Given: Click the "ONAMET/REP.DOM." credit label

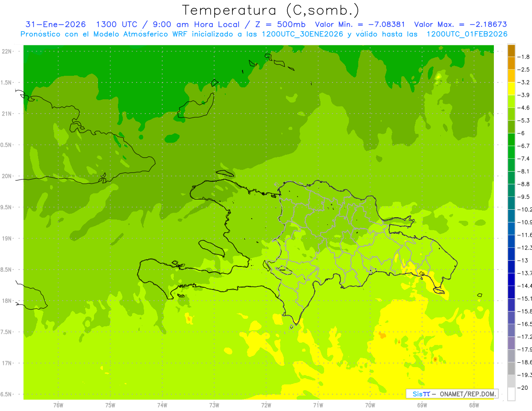Looking at the screenshot, I should click(x=467, y=394).
